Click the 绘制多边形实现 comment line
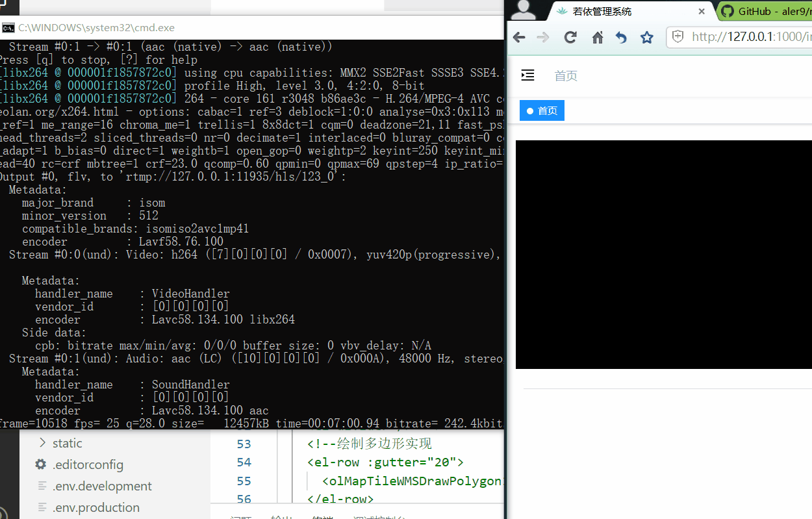The image size is (812, 519). click(x=370, y=444)
